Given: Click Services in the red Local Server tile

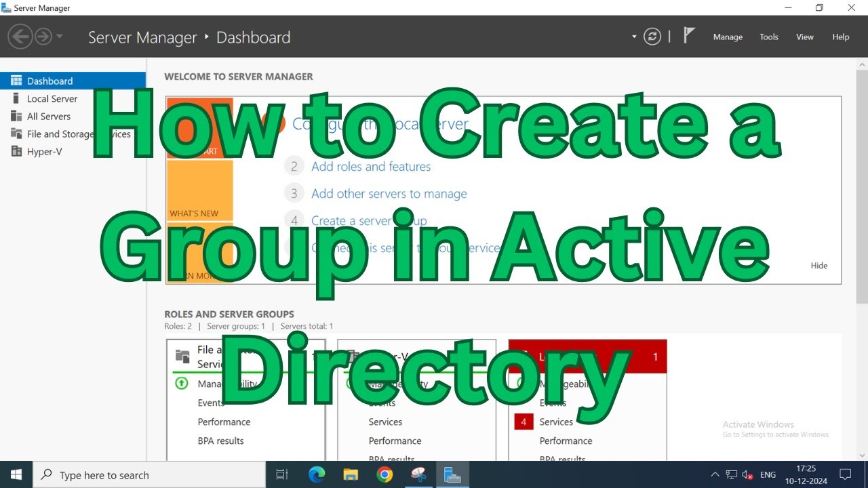Looking at the screenshot, I should 556,422.
